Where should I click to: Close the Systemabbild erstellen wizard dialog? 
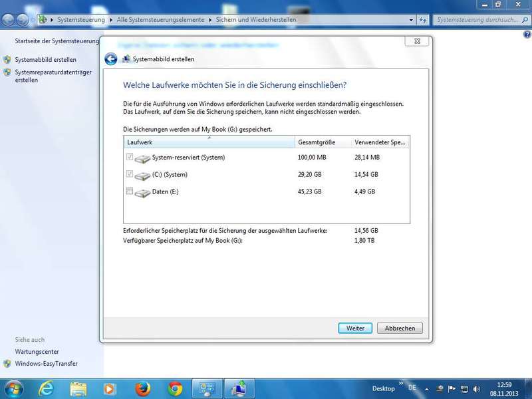click(x=417, y=41)
